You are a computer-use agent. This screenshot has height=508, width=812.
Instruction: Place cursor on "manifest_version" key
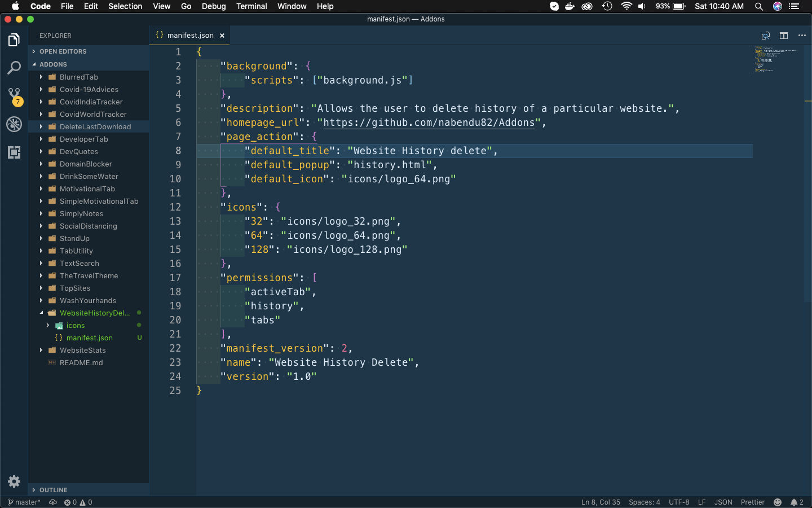(275, 348)
